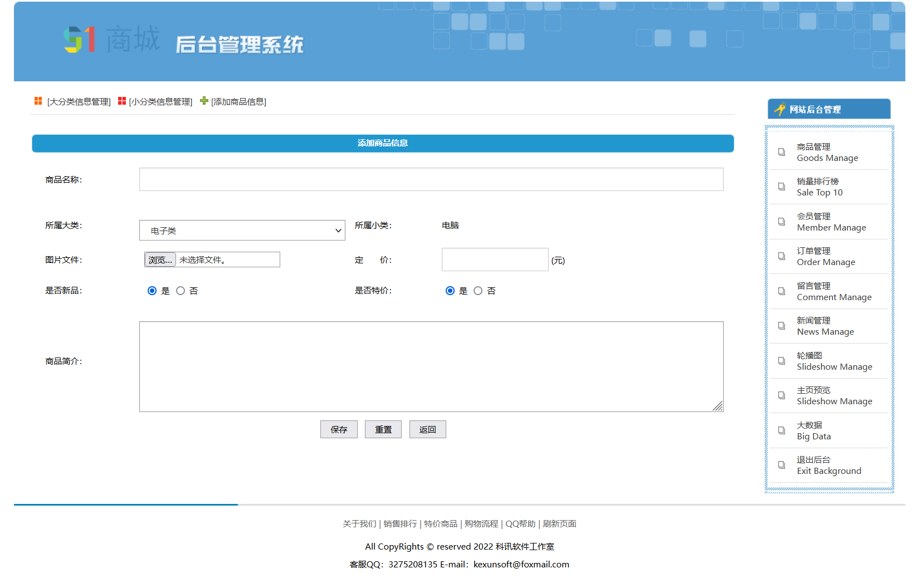The image size is (912, 588).
Task: Open 会员管理 Member Manage from sidebar
Action: pos(831,222)
